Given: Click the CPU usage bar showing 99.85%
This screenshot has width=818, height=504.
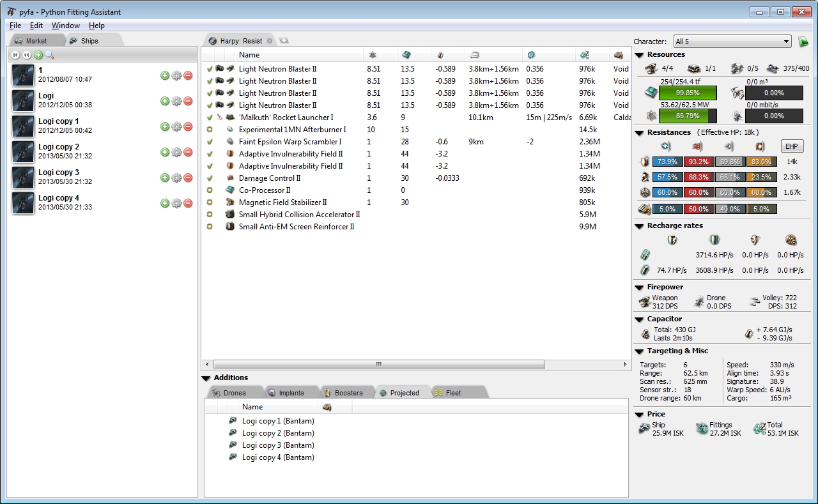Looking at the screenshot, I should (689, 93).
